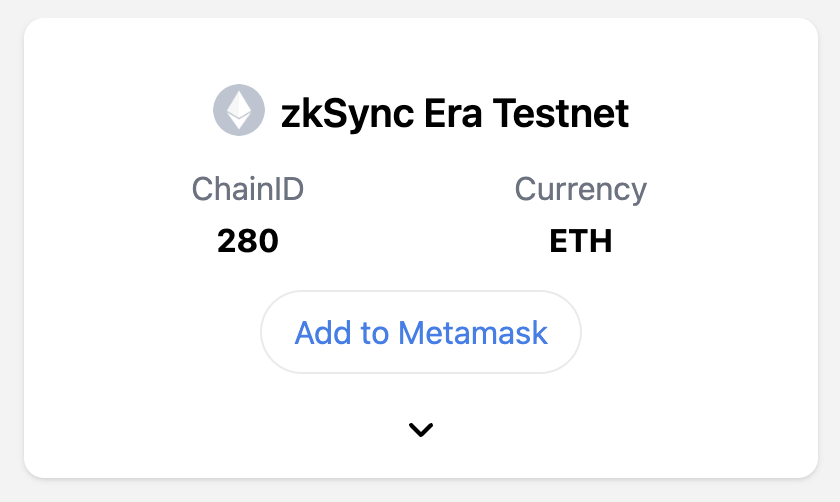Open the collapsed section using the bottom chevron
Viewport: 840px width, 502px height.
(421, 430)
